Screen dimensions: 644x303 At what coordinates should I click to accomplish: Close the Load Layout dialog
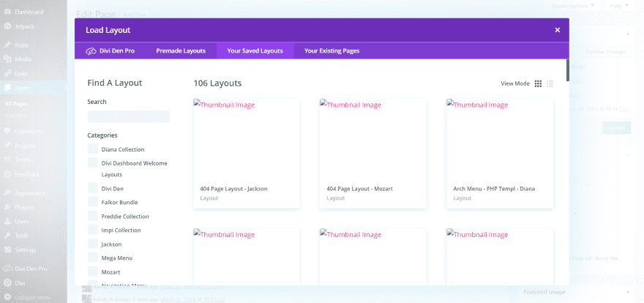[x=558, y=30]
